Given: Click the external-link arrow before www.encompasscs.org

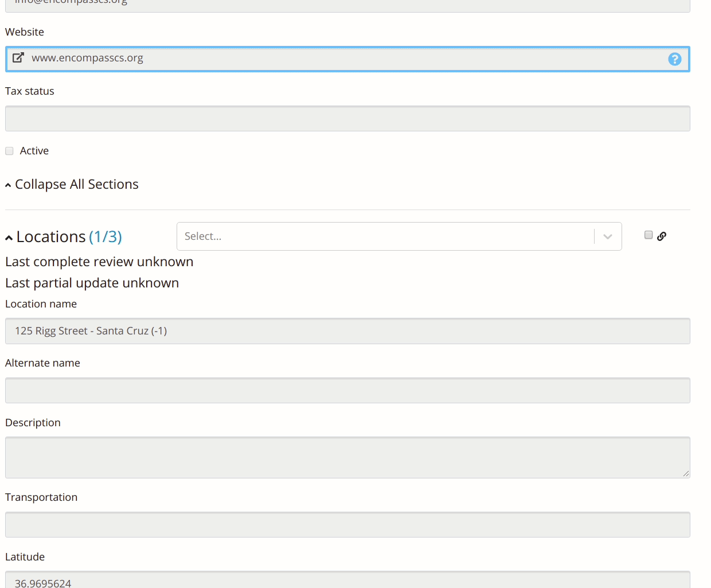Looking at the screenshot, I should click(x=18, y=57).
